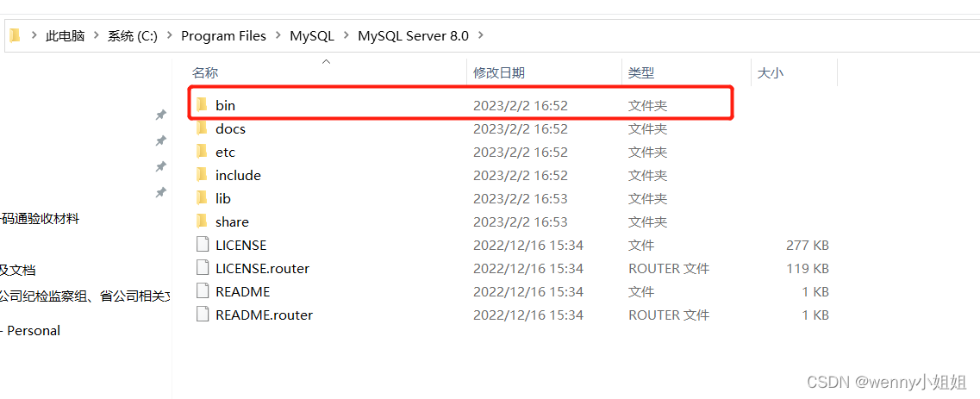The height and width of the screenshot is (399, 980).
Task: Click the bin folder name
Action: (225, 105)
